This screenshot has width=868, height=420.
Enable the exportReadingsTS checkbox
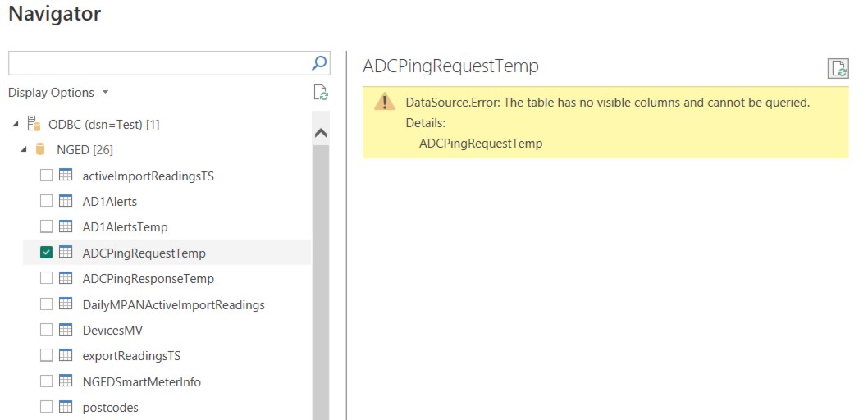(x=46, y=355)
